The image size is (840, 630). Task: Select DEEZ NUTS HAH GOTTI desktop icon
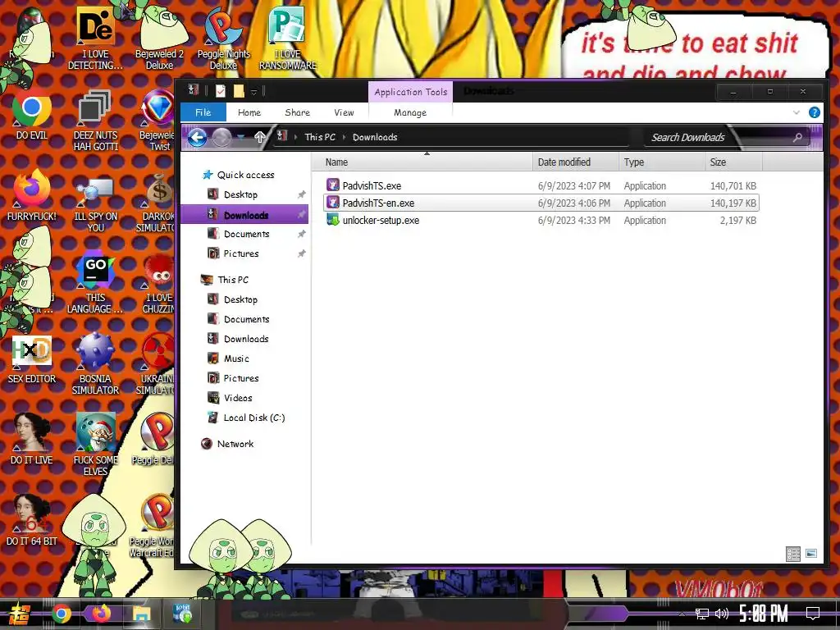pyautogui.click(x=95, y=121)
